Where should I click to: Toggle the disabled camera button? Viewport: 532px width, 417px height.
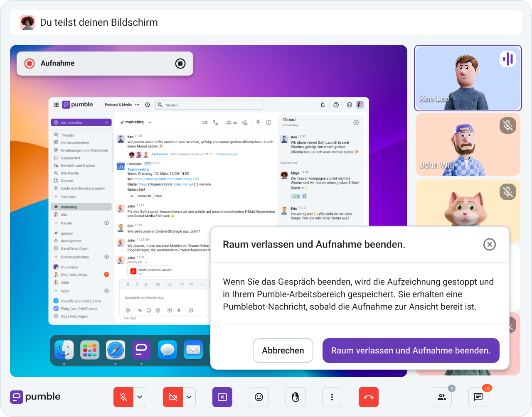[173, 397]
